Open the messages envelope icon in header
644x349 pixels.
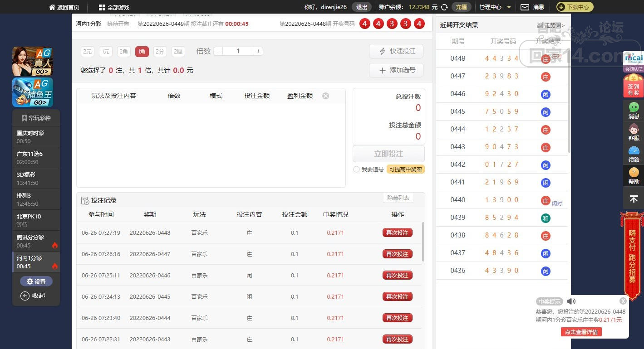(x=525, y=7)
